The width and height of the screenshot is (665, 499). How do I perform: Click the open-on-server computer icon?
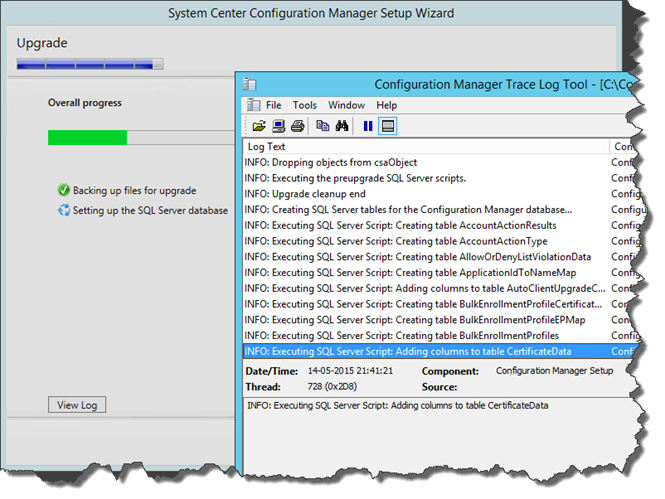click(x=278, y=126)
